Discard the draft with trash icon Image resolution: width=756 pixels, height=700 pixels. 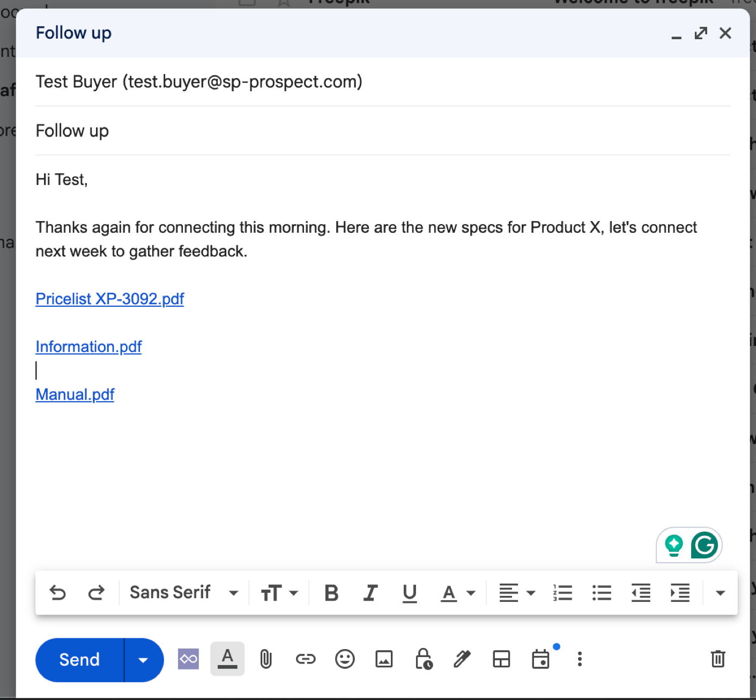click(718, 659)
